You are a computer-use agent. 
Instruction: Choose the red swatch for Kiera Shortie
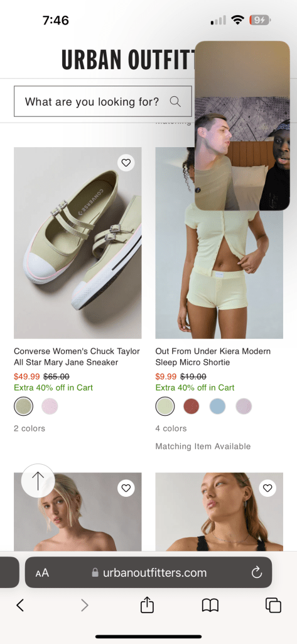pos(191,407)
